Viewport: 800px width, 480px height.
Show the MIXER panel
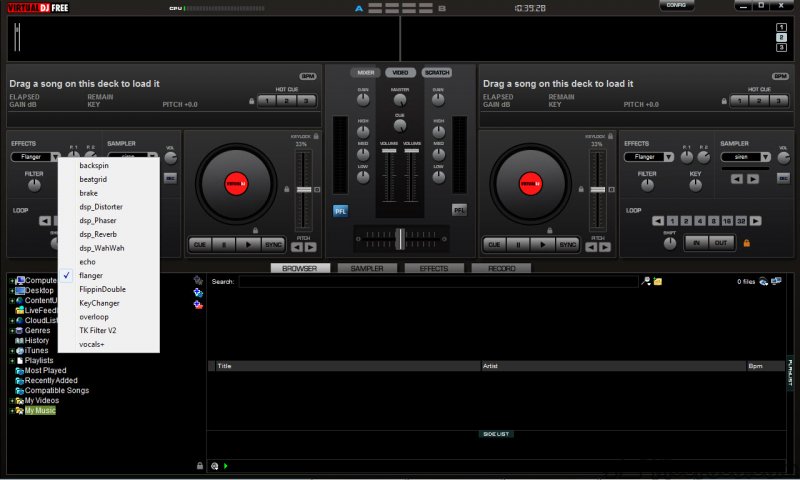click(x=365, y=72)
